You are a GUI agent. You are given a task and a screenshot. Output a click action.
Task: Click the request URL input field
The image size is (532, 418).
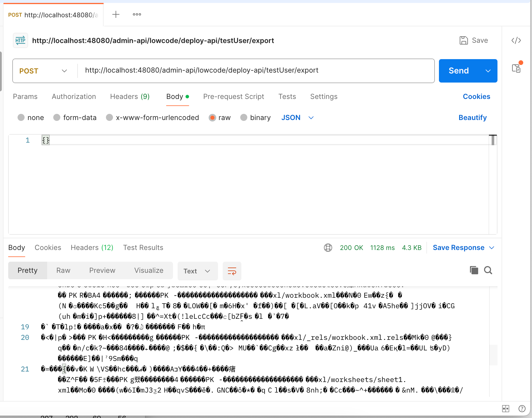tap(255, 71)
